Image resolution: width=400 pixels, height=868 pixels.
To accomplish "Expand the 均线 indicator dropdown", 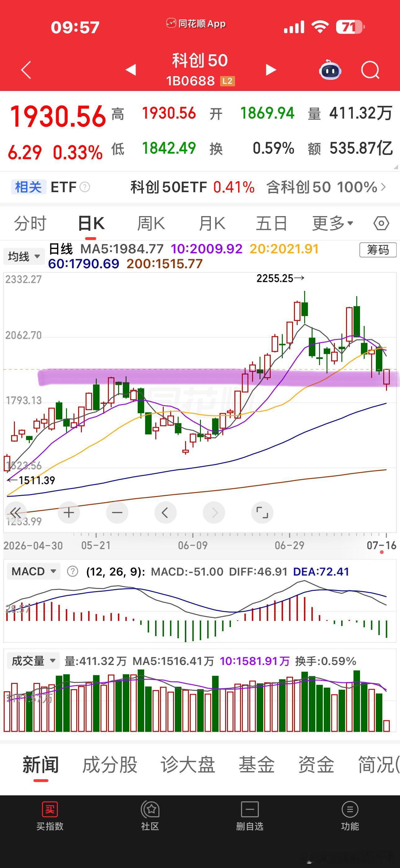I will [24, 256].
